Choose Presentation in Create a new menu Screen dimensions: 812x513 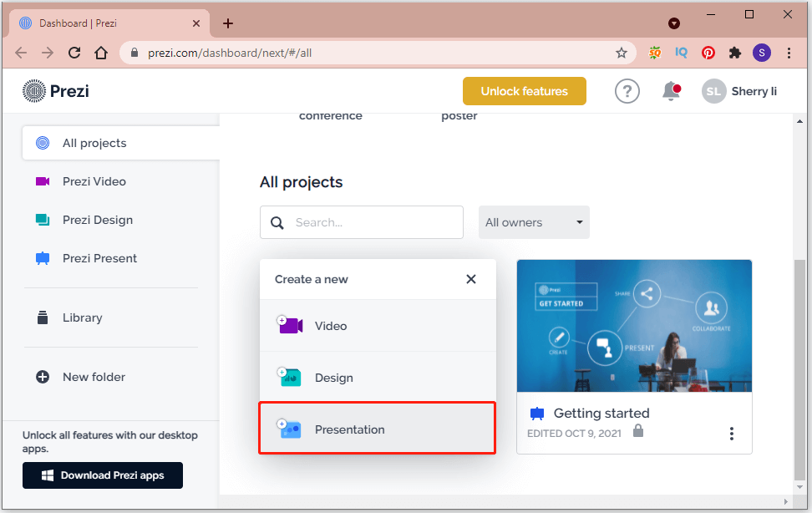[378, 429]
